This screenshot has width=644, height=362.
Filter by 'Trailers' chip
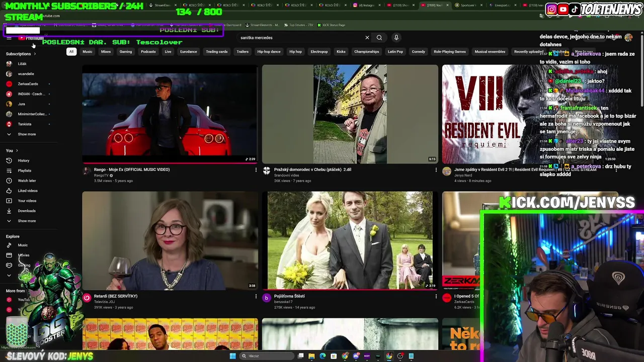tap(243, 52)
